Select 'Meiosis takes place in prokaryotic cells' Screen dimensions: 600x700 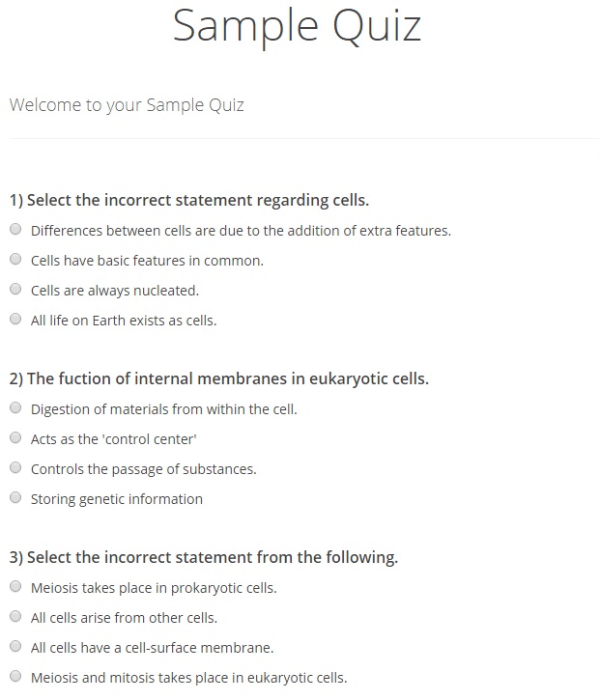click(15, 587)
